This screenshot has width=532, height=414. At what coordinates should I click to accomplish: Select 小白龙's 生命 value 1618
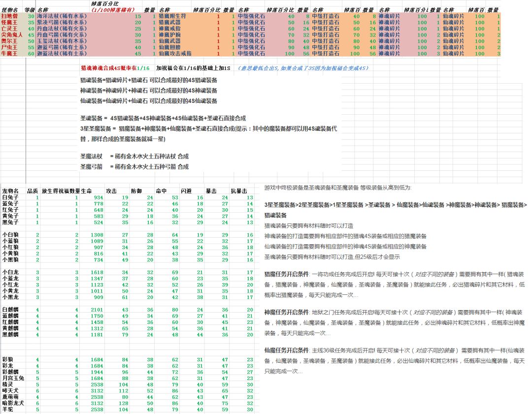pos(97,273)
